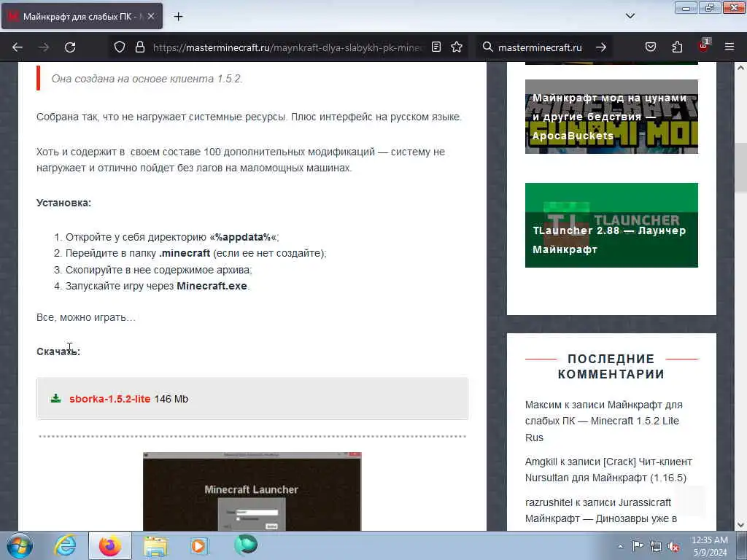Click the forward navigation arrow

point(44,47)
